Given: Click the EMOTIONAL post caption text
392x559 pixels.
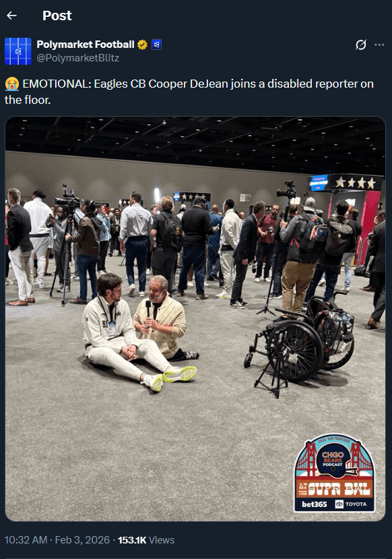Looking at the screenshot, I should [x=189, y=92].
